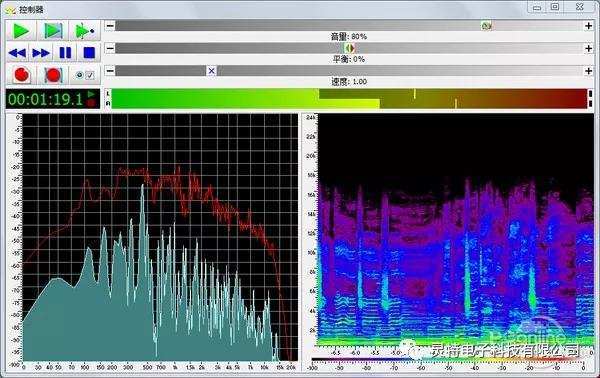Start recording with the first red button
This screenshot has height=378, width=600.
[21, 75]
